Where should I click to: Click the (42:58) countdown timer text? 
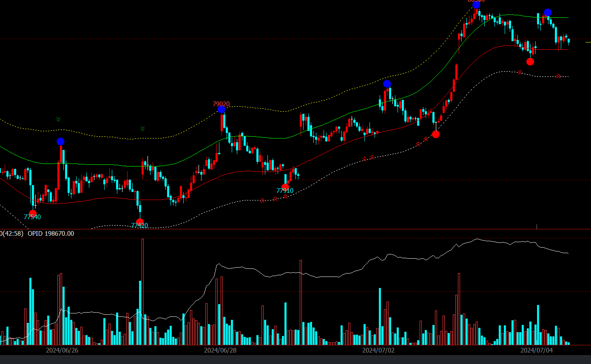point(14,234)
